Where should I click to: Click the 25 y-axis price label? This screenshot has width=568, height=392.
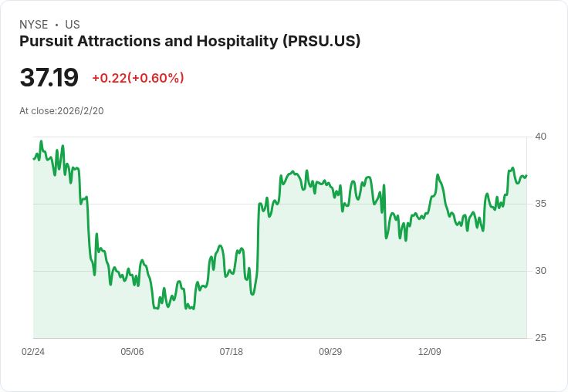(541, 338)
